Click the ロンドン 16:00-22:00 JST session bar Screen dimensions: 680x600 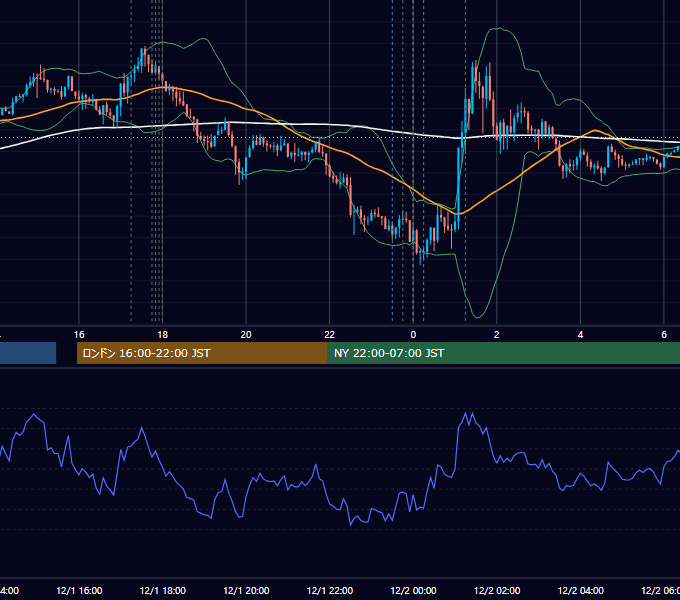[x=202, y=353]
